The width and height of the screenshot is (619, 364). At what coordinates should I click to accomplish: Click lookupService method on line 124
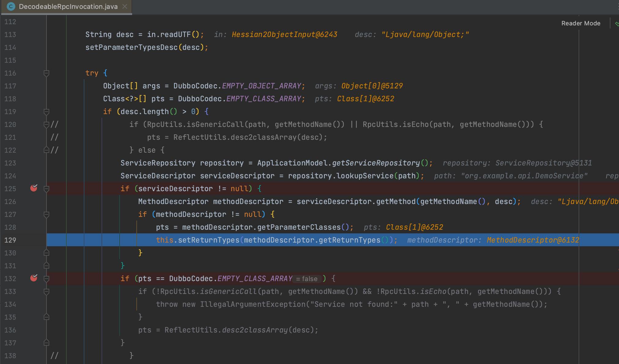(365, 176)
